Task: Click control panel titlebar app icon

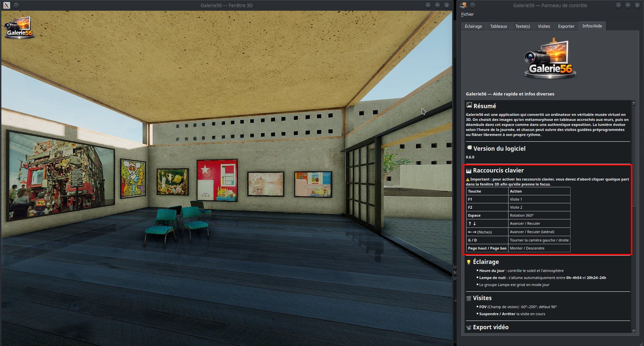Action: 463,5
